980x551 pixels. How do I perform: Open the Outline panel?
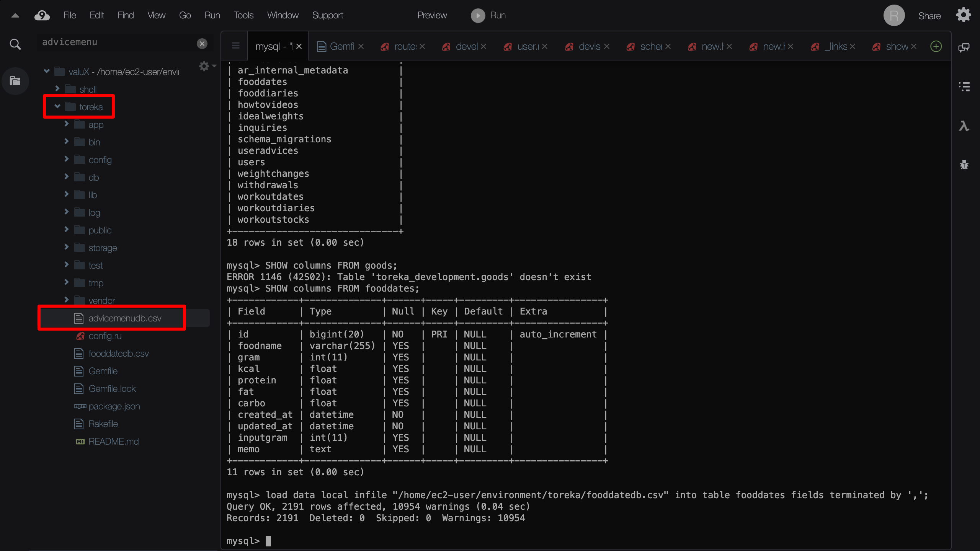(x=964, y=86)
